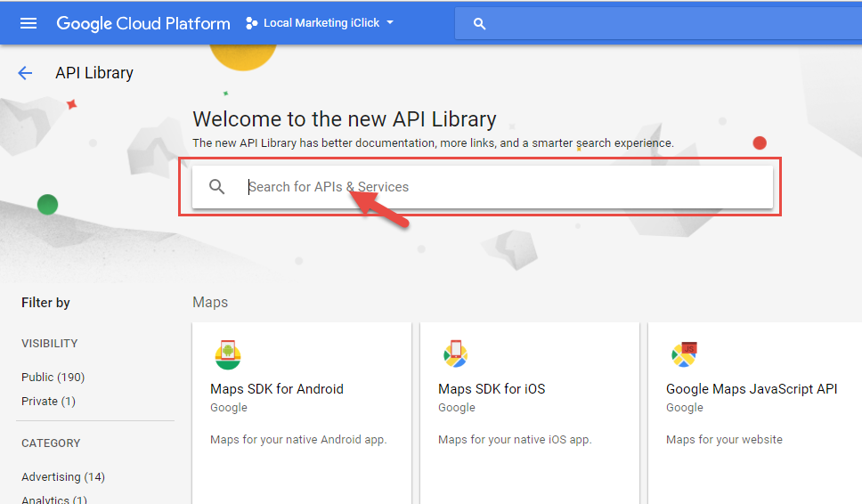Click the project selector dropdown arrow
This screenshot has height=504, width=862.
pos(390,22)
